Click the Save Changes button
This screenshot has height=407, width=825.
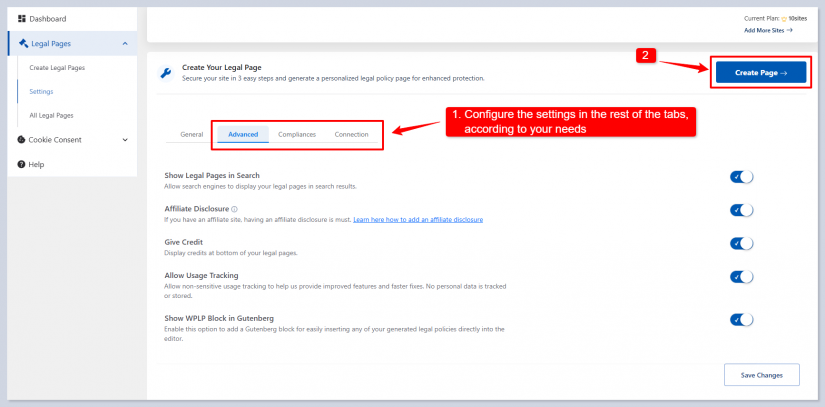point(761,374)
